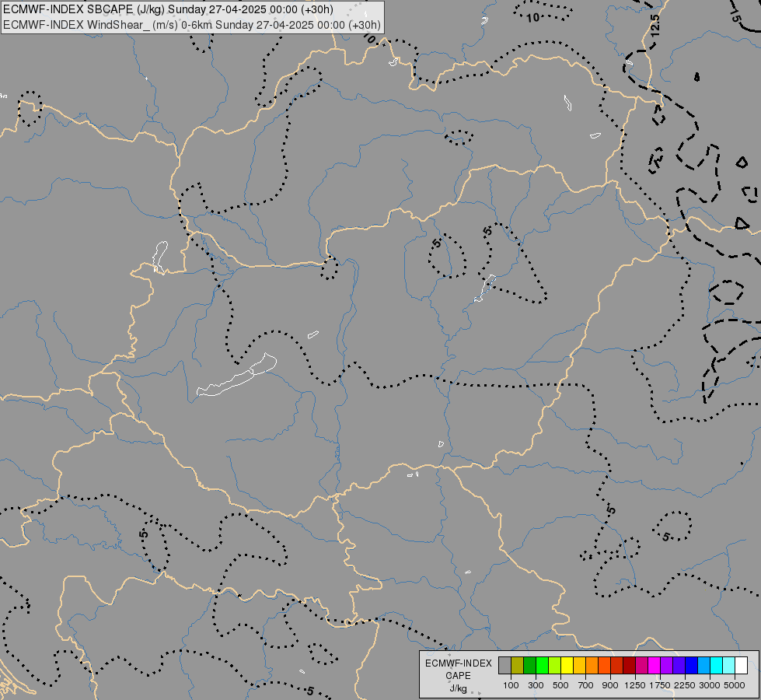Click the 900 legend tick label
Viewport: 761px width, 700px height.
[x=610, y=685]
